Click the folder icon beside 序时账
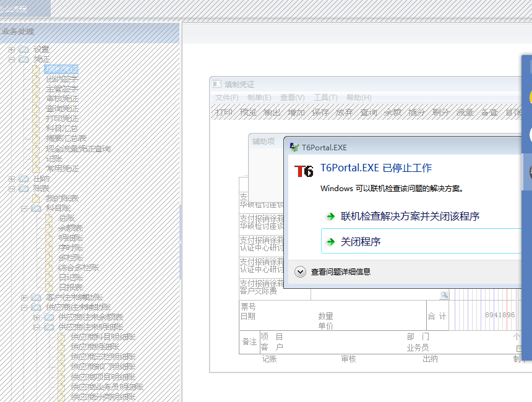The image size is (532, 402). [x=49, y=247]
